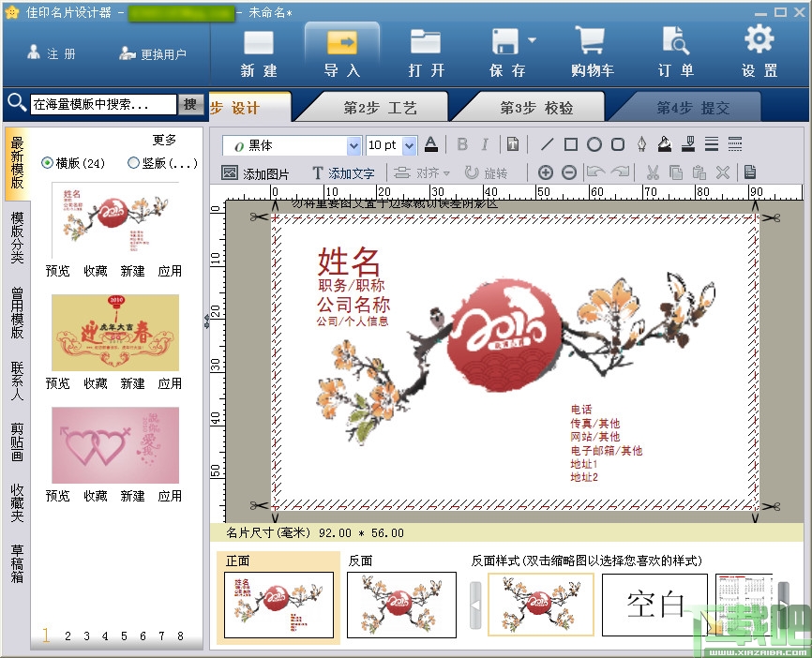Screen dimensions: 812x658
Task: Open 曾用模版 side tab
Action: (17, 313)
